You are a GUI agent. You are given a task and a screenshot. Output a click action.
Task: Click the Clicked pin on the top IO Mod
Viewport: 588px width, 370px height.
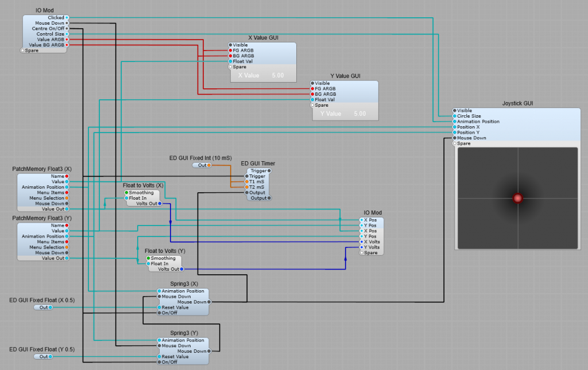point(67,18)
